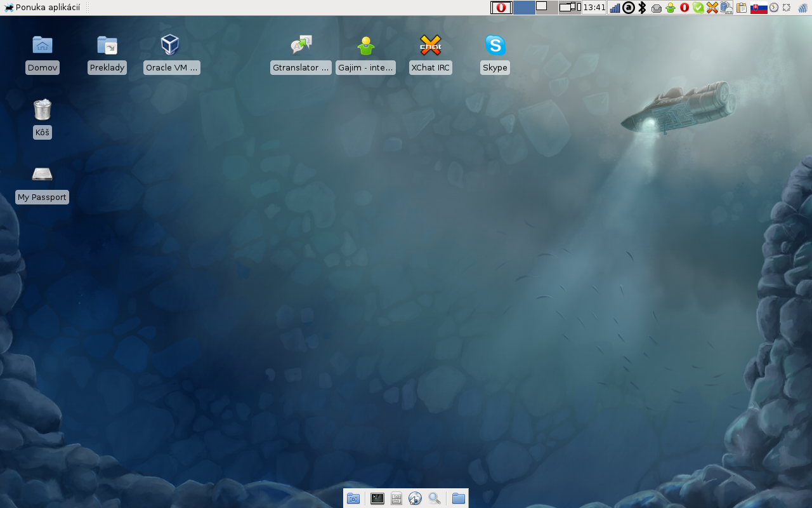
Task: Select the Kôš trash icon
Action: [43, 109]
